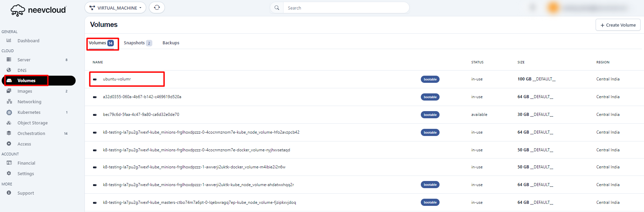
Task: Click the refresh icon button in the top bar
Action: pos(157,7)
